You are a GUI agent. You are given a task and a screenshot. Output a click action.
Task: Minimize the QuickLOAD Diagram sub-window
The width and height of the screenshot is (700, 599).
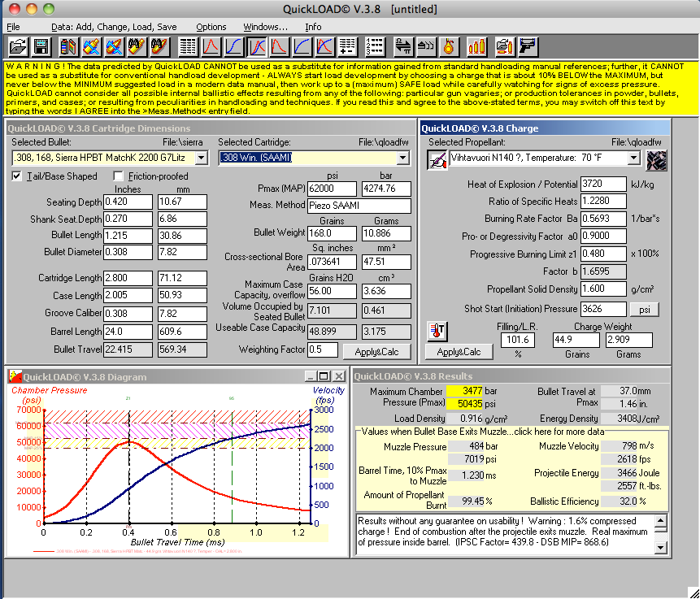coord(311,376)
